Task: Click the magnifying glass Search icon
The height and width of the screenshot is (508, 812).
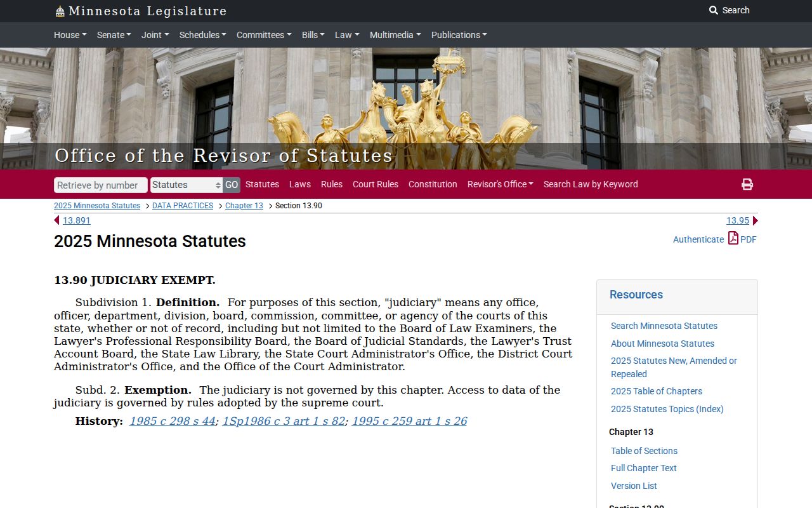Action: (714, 10)
